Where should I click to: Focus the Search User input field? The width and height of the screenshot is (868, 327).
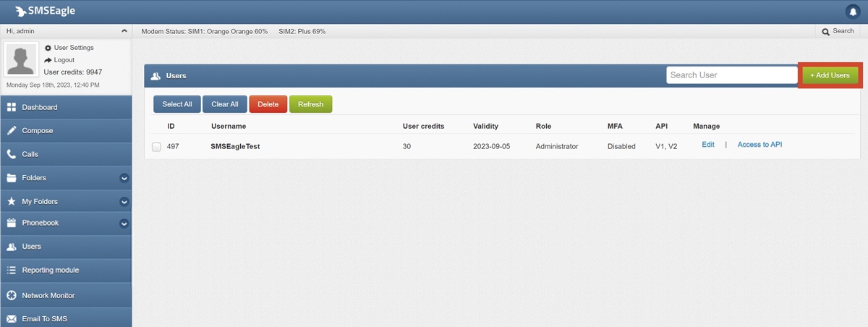[x=731, y=75]
